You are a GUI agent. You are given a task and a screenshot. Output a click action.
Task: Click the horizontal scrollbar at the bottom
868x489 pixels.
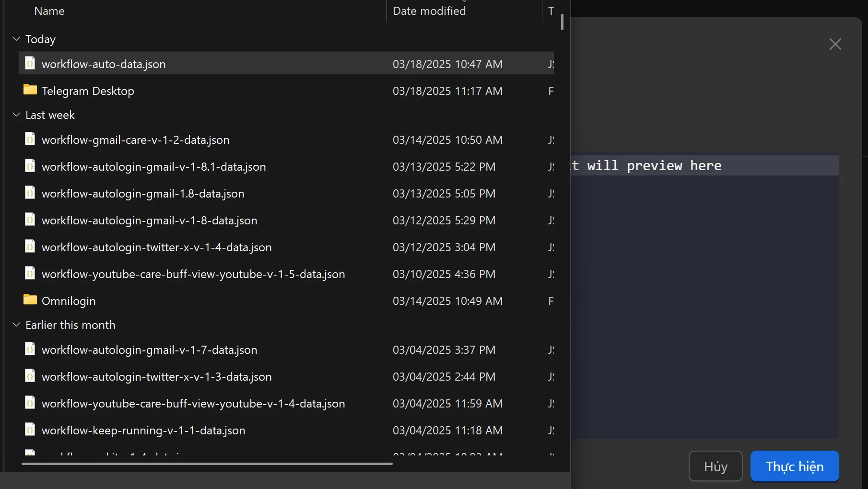coord(206,464)
